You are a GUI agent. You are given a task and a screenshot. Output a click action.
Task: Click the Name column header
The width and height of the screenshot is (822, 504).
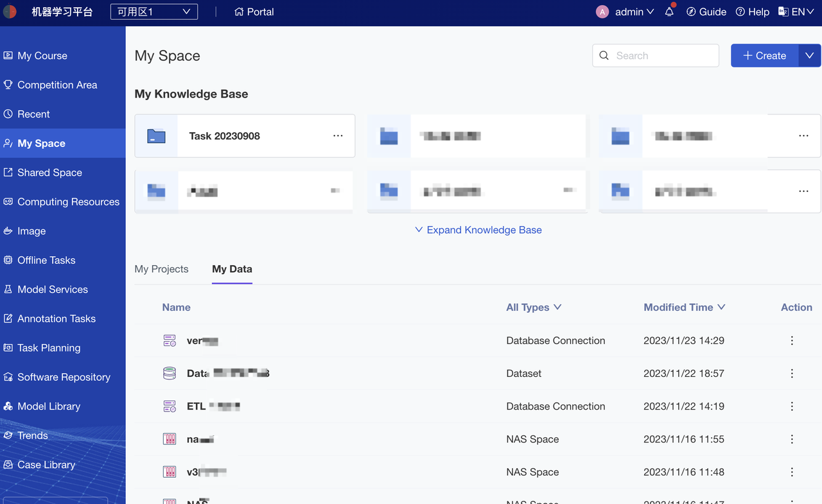point(177,308)
